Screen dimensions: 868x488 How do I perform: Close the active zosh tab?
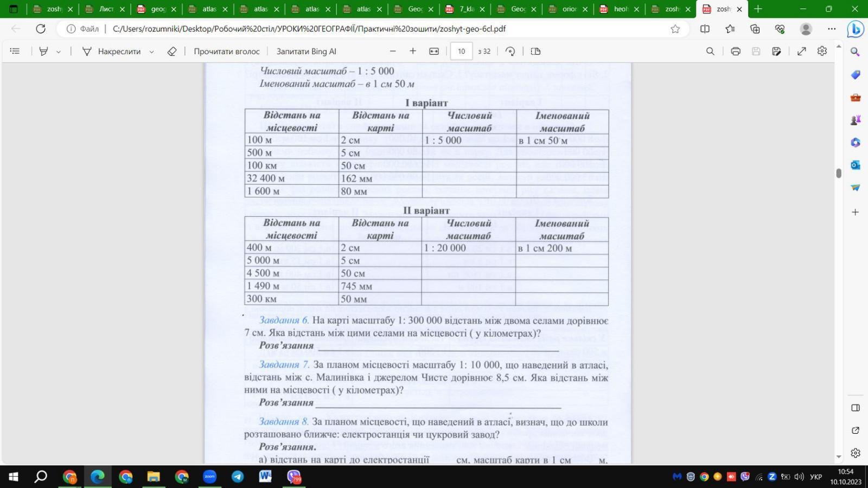point(739,9)
